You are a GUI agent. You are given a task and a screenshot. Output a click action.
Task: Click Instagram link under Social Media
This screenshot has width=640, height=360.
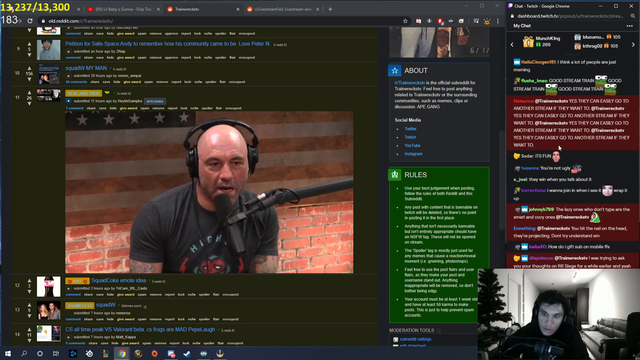point(413,154)
